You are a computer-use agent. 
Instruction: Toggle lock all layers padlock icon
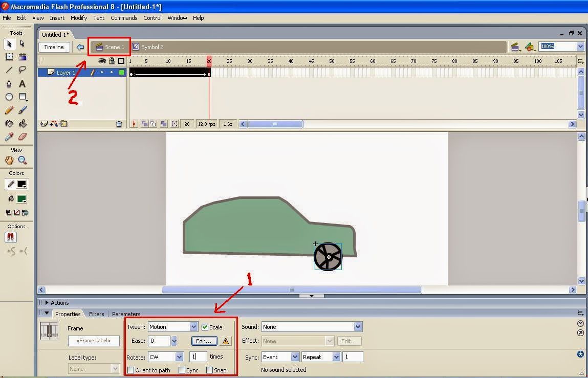click(112, 61)
